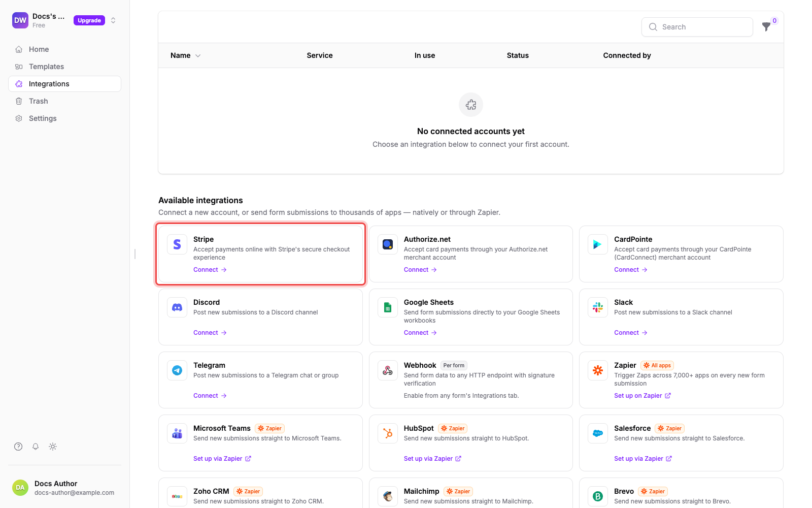Image resolution: width=812 pixels, height=508 pixels.
Task: Toggle light/dark theme sun icon
Action: [x=53, y=447]
